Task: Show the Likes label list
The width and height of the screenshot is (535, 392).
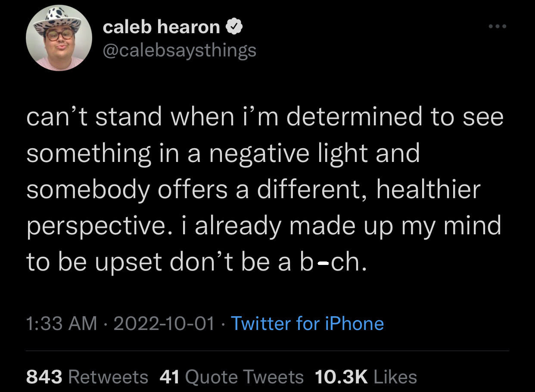Action: pos(395,377)
